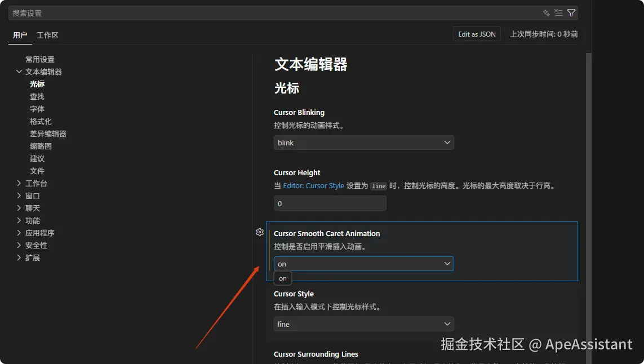The image size is (644, 364).
Task: Open the Cursor Blinking dropdown showing blink
Action: pyautogui.click(x=363, y=143)
